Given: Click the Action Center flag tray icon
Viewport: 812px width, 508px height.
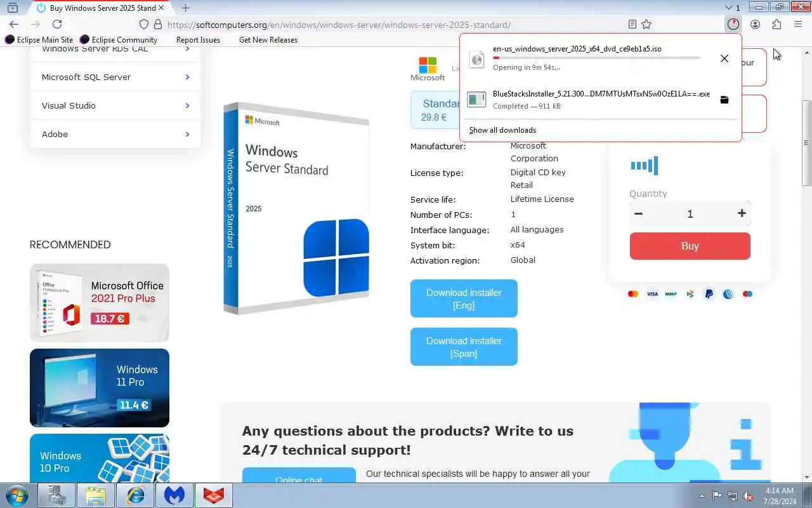Looking at the screenshot, I should (x=717, y=496).
